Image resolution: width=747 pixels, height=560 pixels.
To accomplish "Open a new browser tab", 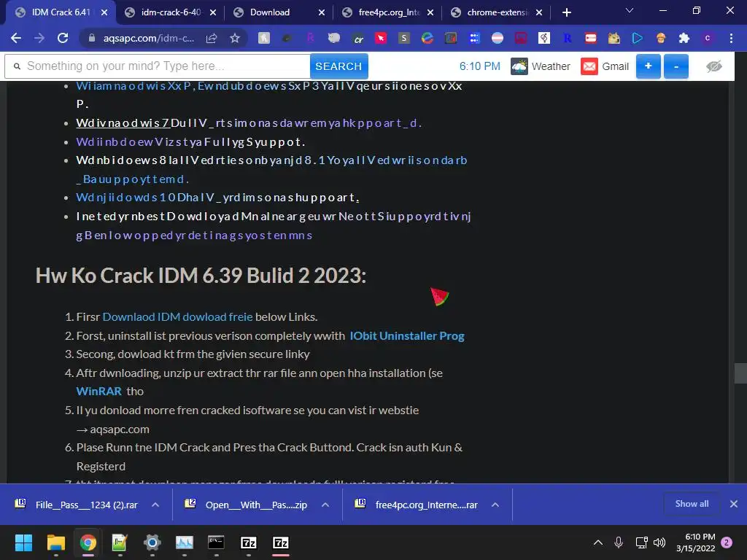I will click(566, 13).
